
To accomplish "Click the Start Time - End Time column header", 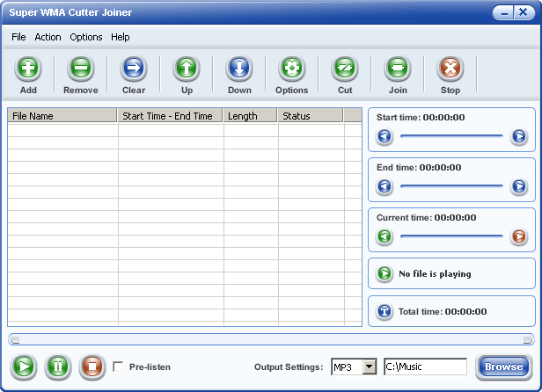I will (170, 116).
